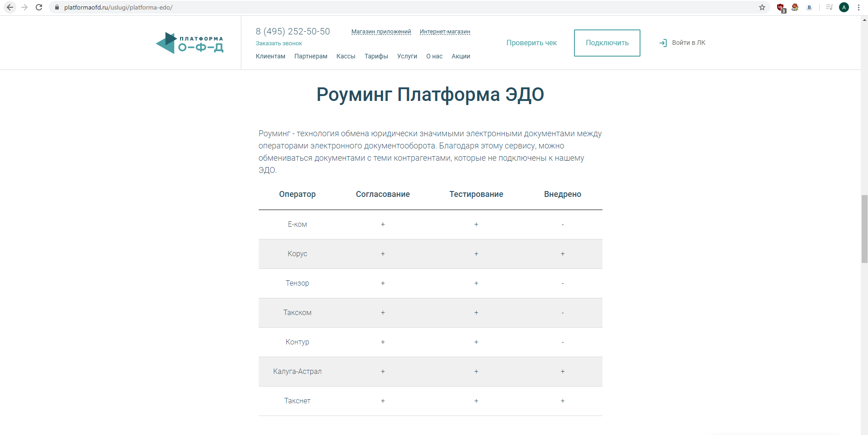The image size is (868, 435).
Task: Open the wax seal signature extension
Action: [x=795, y=7]
